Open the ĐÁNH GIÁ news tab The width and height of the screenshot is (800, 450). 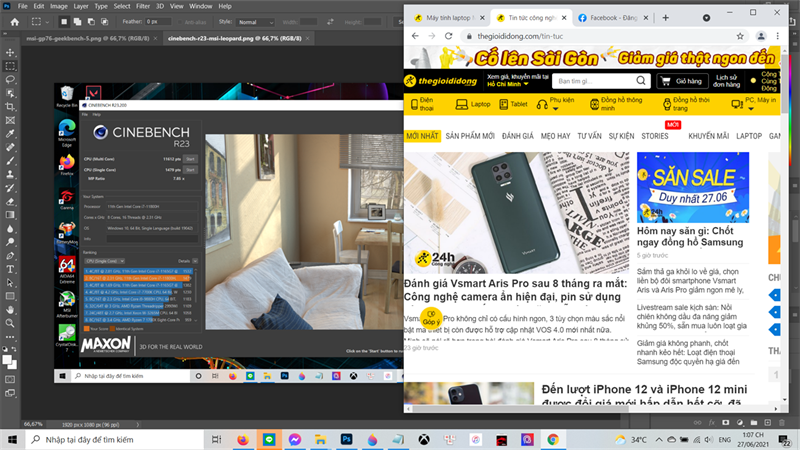(x=517, y=136)
